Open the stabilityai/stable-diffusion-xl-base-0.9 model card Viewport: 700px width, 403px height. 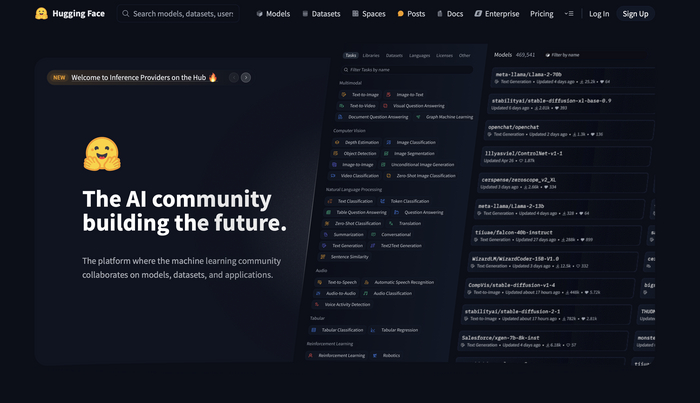pos(571,104)
